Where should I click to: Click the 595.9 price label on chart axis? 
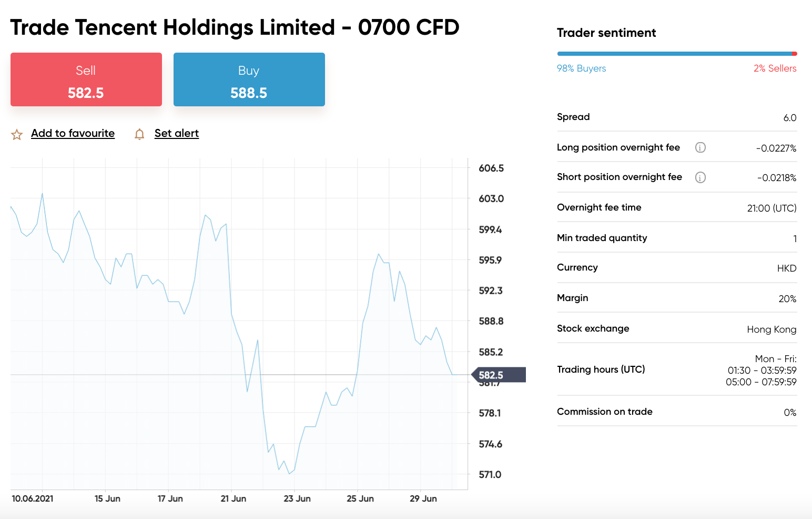coord(490,260)
